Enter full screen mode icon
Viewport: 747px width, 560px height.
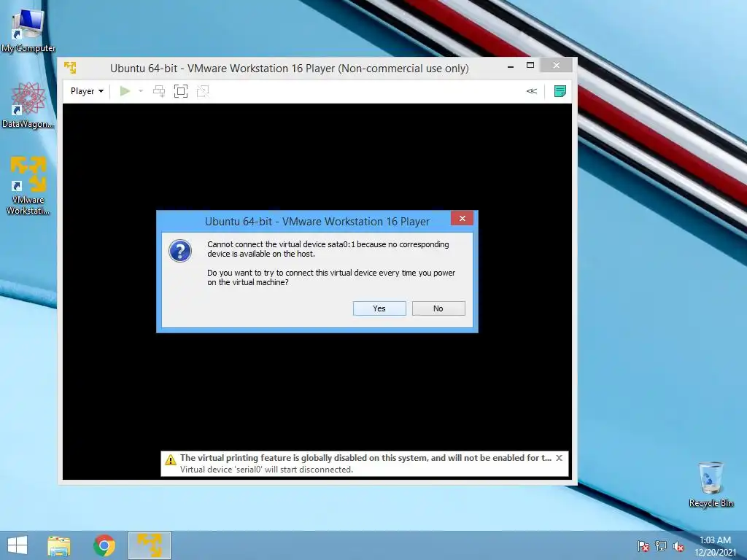tap(181, 91)
